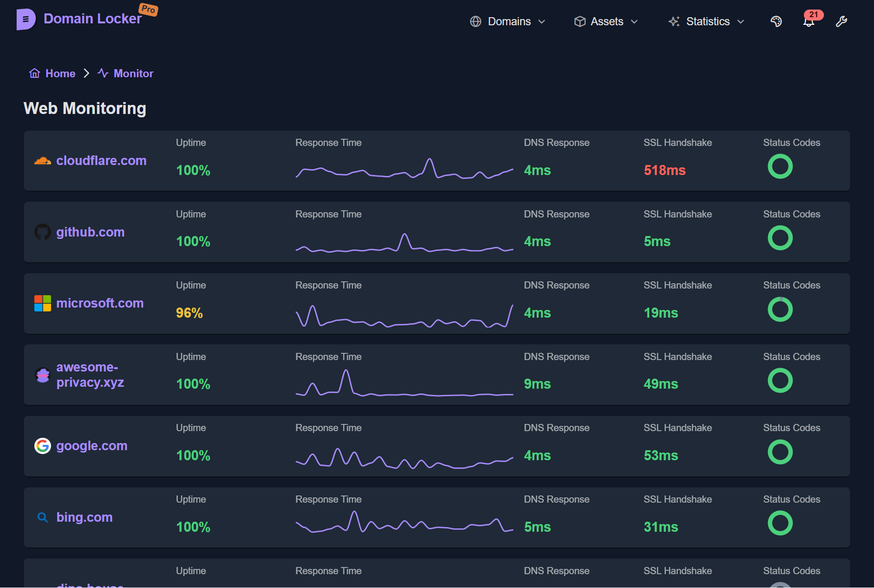Select the bing.com magnifier icon
The height and width of the screenshot is (588, 874).
pyautogui.click(x=42, y=517)
